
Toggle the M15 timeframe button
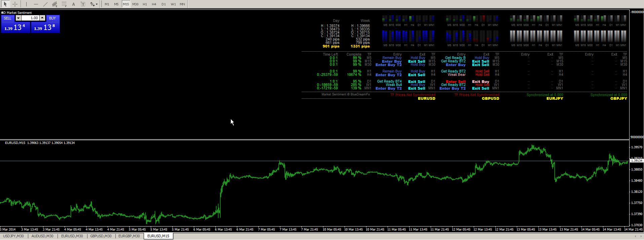point(126,4)
